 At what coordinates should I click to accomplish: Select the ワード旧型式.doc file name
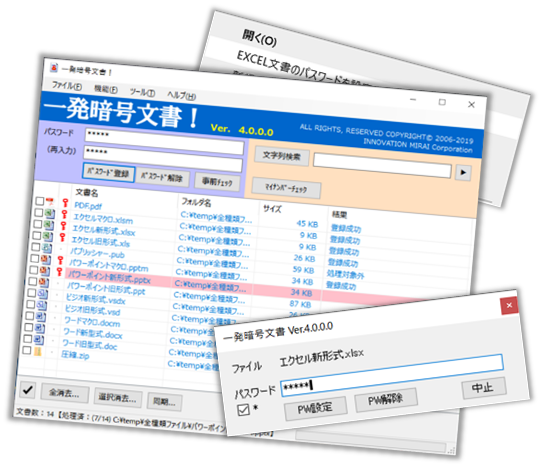[90, 344]
